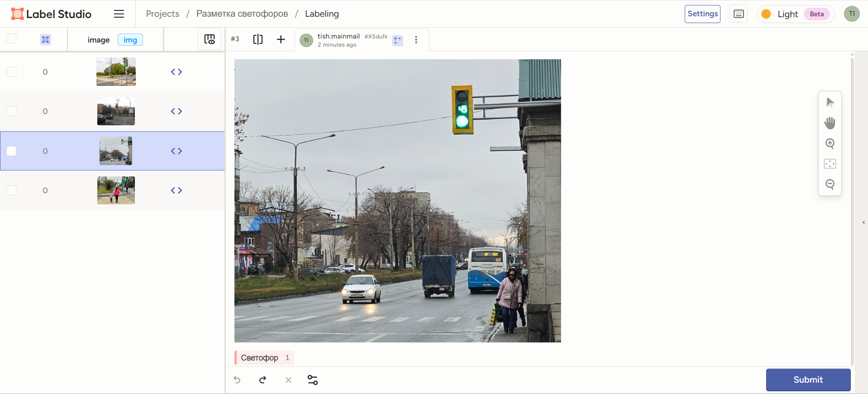Open the hamburger navigation menu

coord(119,14)
